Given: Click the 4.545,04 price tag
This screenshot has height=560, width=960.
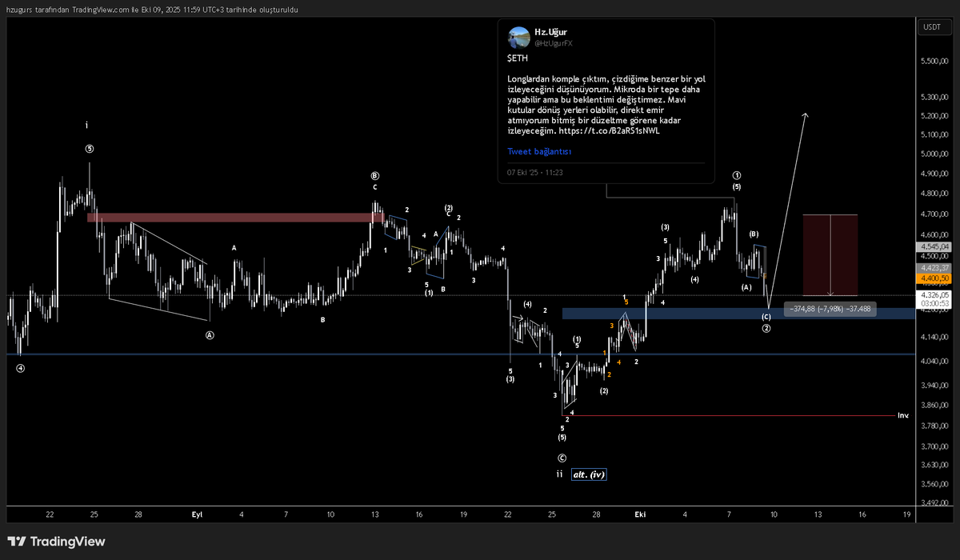Looking at the screenshot, I should click(x=934, y=246).
